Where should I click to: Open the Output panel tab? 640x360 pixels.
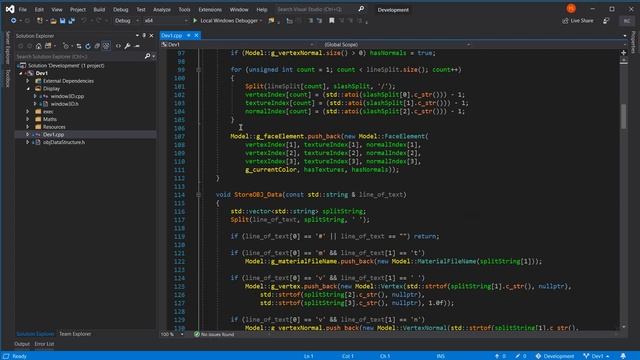tap(22, 344)
